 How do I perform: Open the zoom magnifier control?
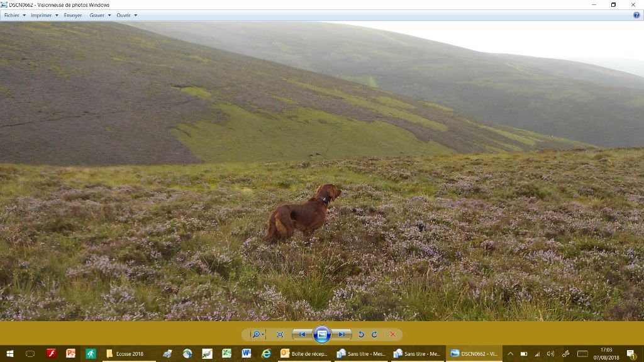point(257,334)
